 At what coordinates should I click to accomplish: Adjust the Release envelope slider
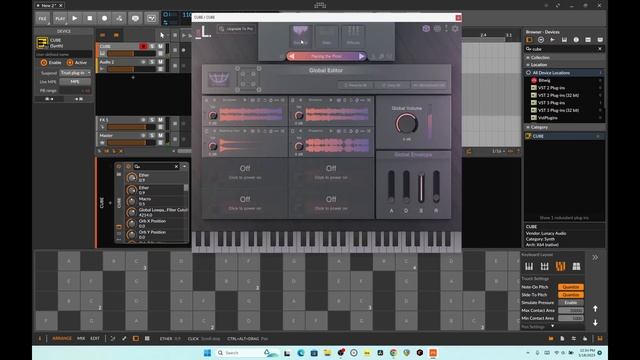point(436,186)
